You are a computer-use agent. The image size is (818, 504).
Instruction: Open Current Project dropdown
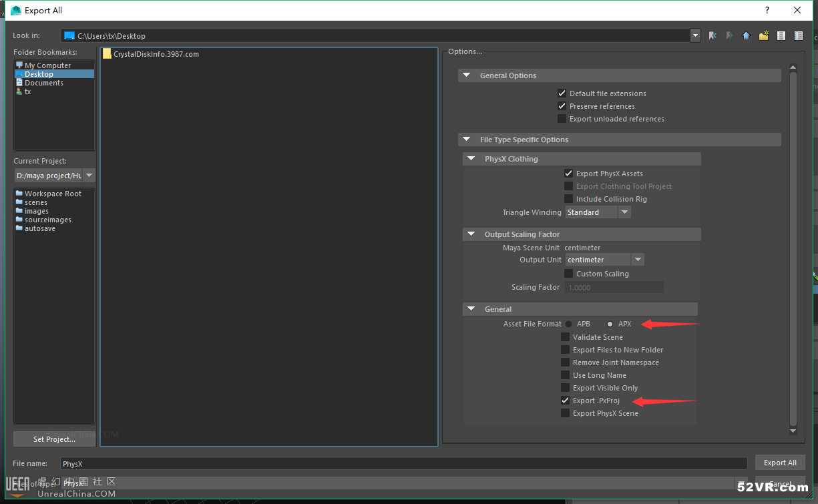(89, 176)
